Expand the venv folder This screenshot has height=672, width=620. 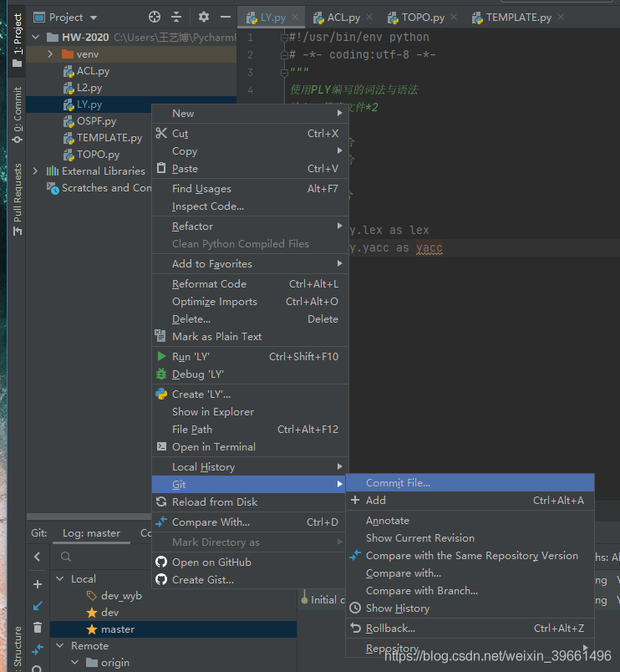point(50,54)
